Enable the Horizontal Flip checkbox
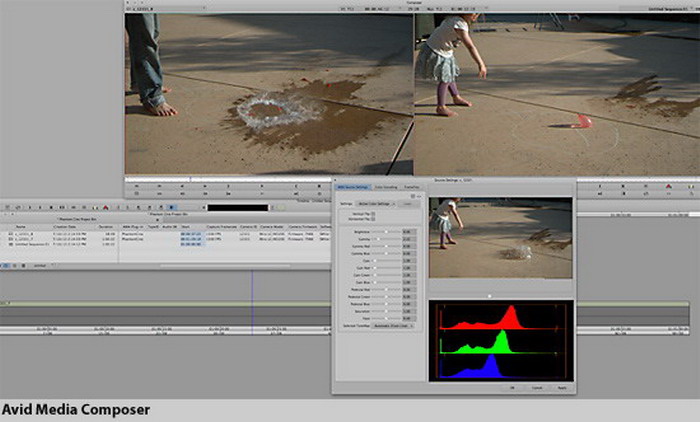 tap(372, 221)
